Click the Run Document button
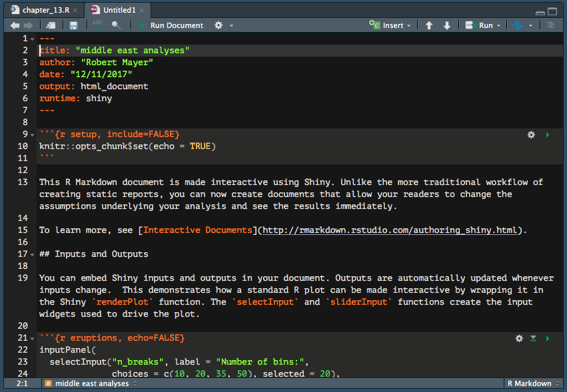 click(x=171, y=25)
